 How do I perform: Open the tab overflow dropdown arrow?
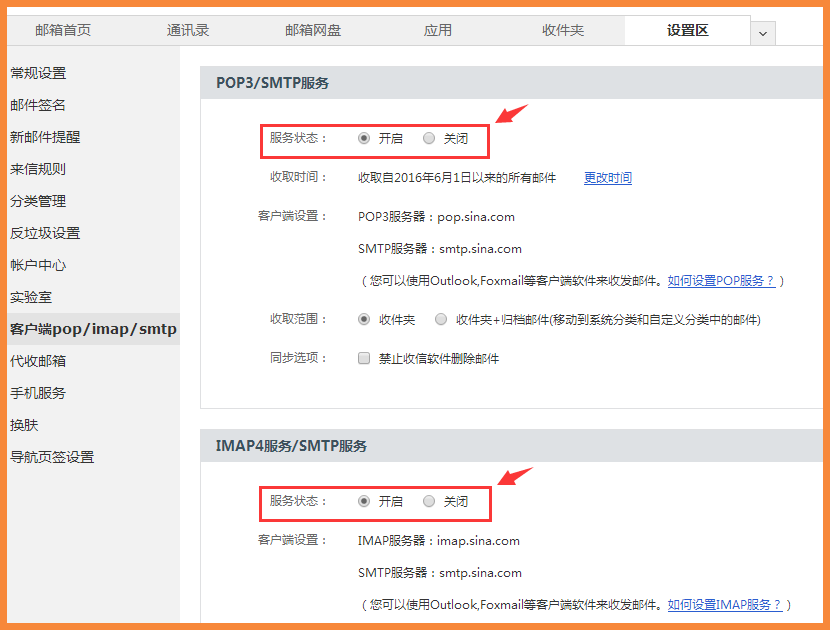tap(763, 33)
